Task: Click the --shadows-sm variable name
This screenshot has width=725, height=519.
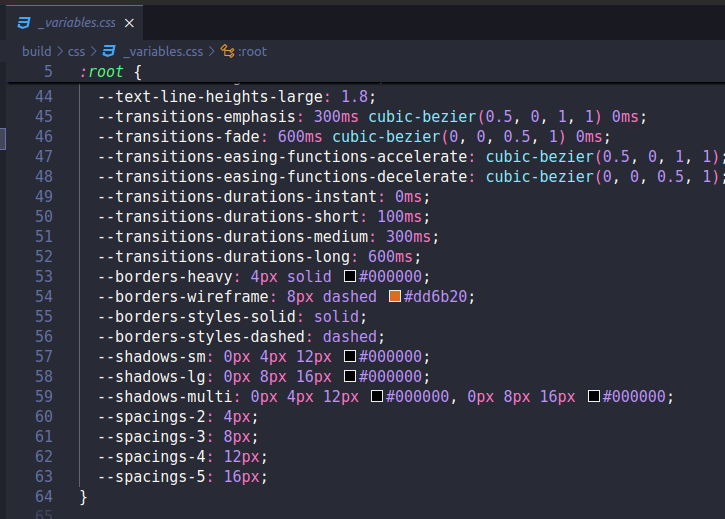Action: point(152,357)
